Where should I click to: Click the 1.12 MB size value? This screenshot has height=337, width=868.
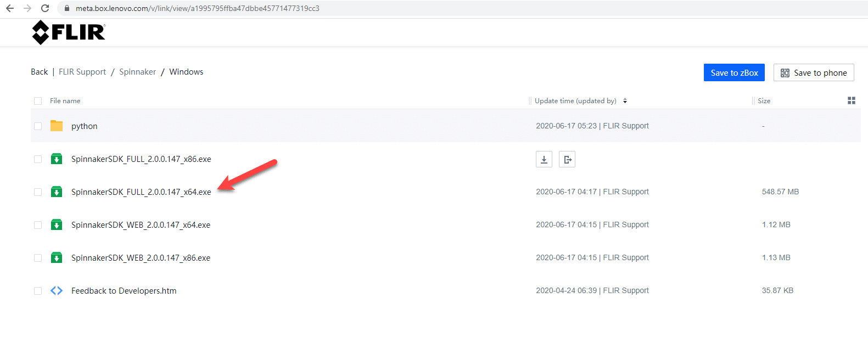pyautogui.click(x=776, y=224)
